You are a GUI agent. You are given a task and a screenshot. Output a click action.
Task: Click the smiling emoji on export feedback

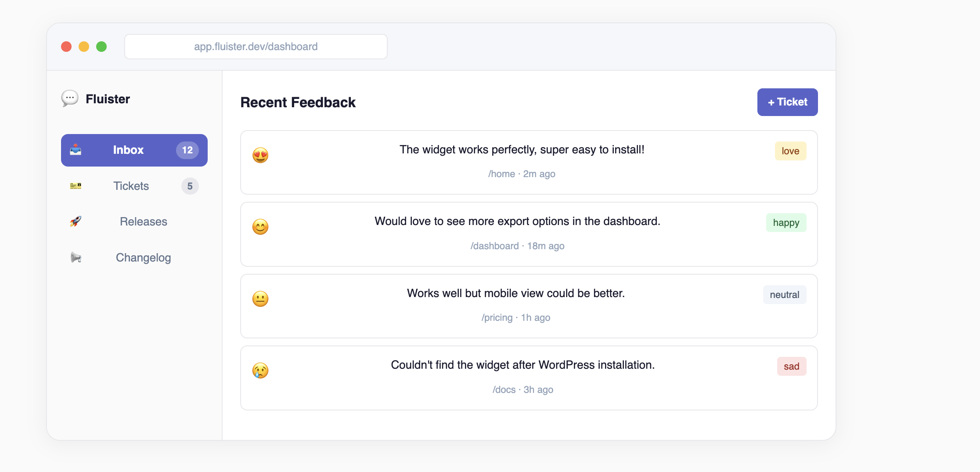[260, 227]
